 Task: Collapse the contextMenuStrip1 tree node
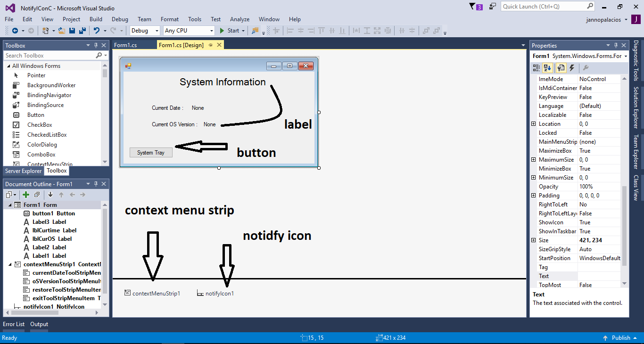[10, 264]
